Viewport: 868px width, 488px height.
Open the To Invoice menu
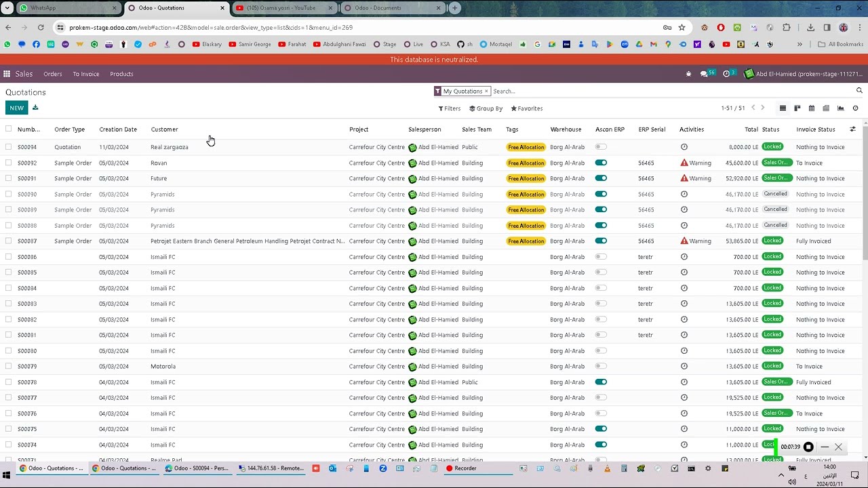point(86,74)
